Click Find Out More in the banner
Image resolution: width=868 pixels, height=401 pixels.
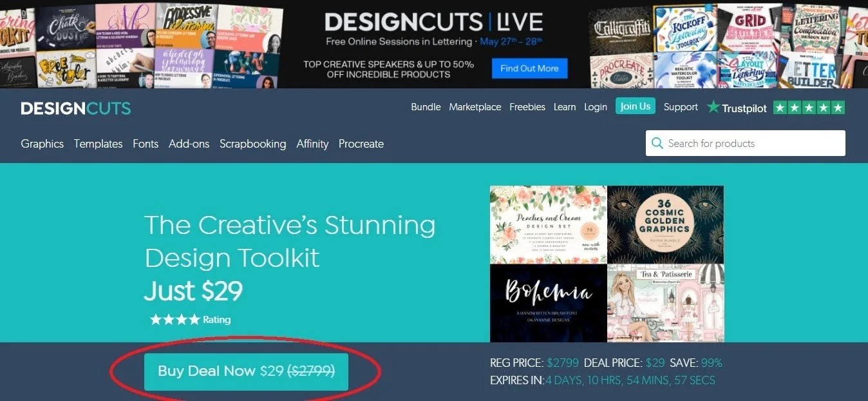click(529, 68)
